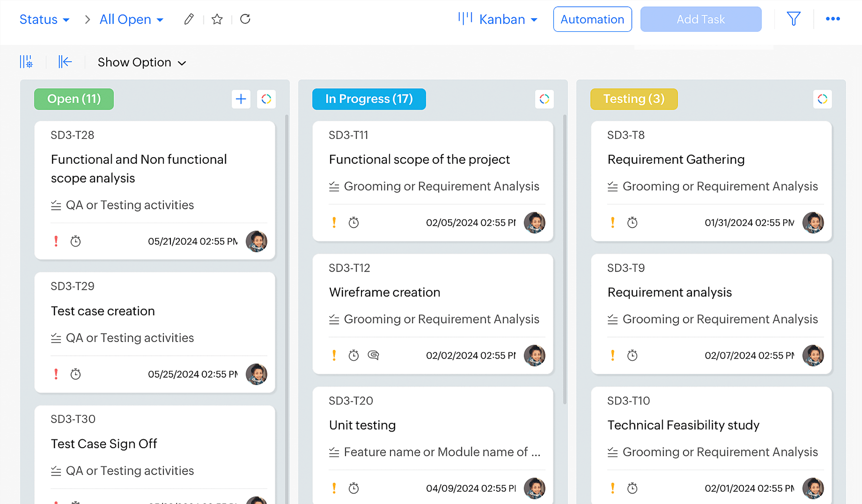
Task: Open the filter funnel icon
Action: [x=793, y=19]
